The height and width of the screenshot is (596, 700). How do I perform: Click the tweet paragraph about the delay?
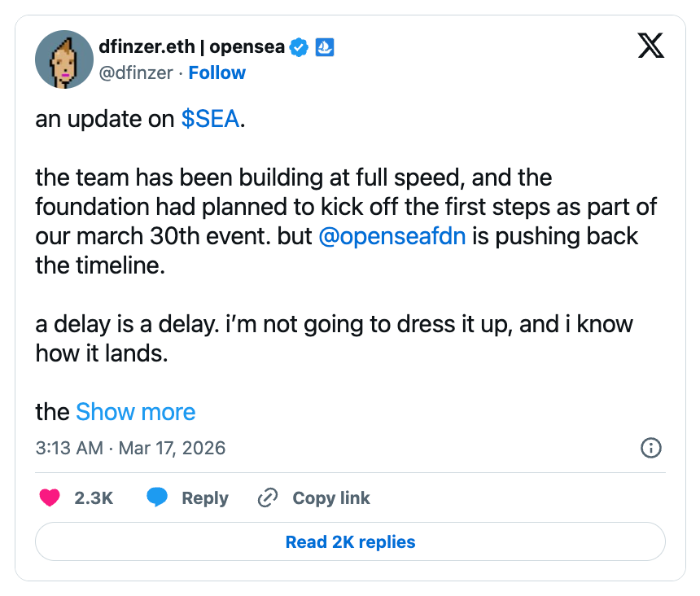[334, 339]
